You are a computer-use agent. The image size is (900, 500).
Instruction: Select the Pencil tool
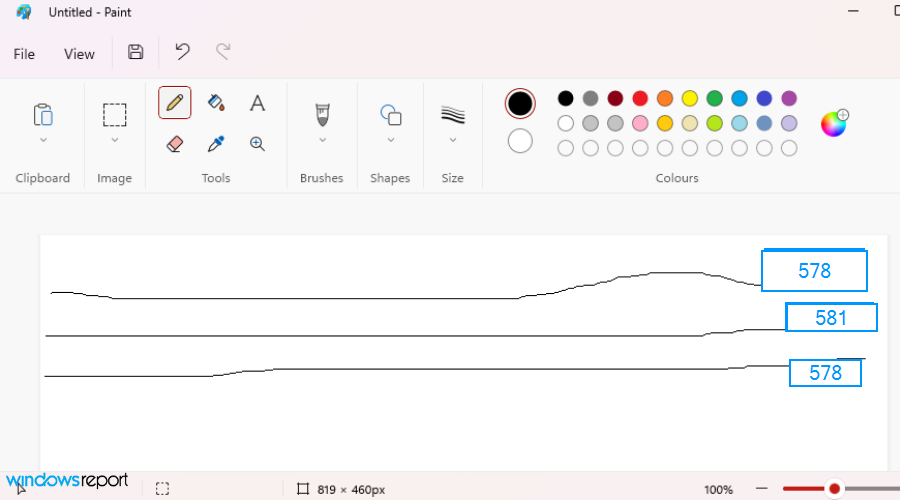174,102
